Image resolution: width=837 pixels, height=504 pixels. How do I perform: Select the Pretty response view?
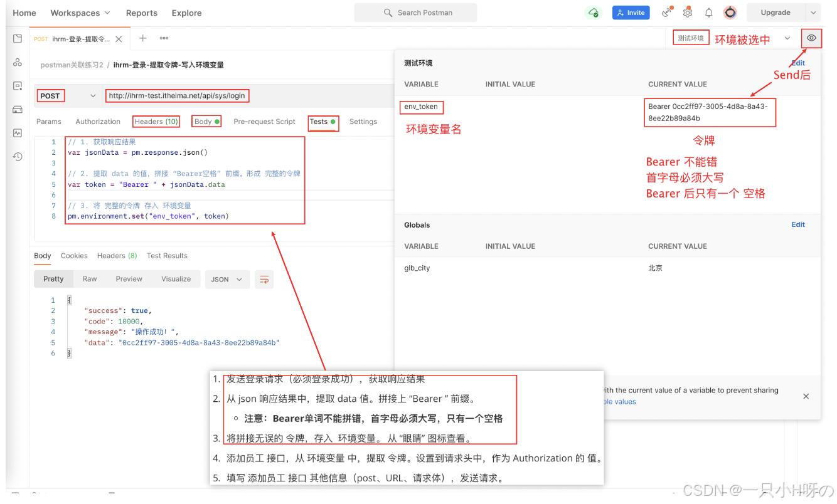(x=53, y=280)
